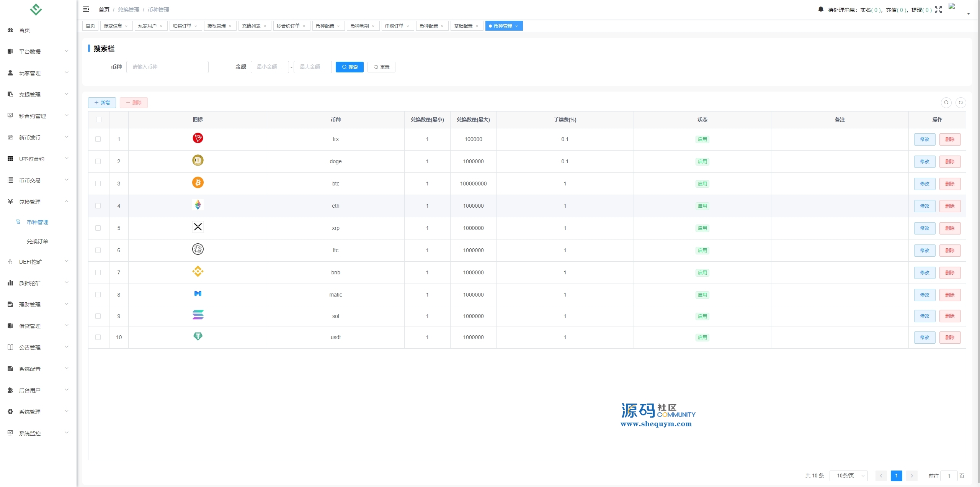Click the xrp coin icon
The width and height of the screenshot is (980, 487).
pyautogui.click(x=198, y=227)
